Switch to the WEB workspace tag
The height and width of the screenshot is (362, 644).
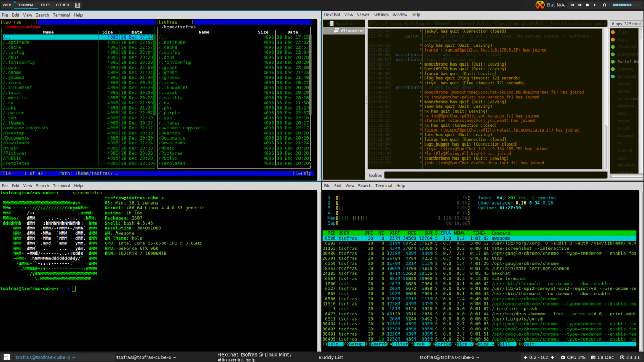pos(6,5)
